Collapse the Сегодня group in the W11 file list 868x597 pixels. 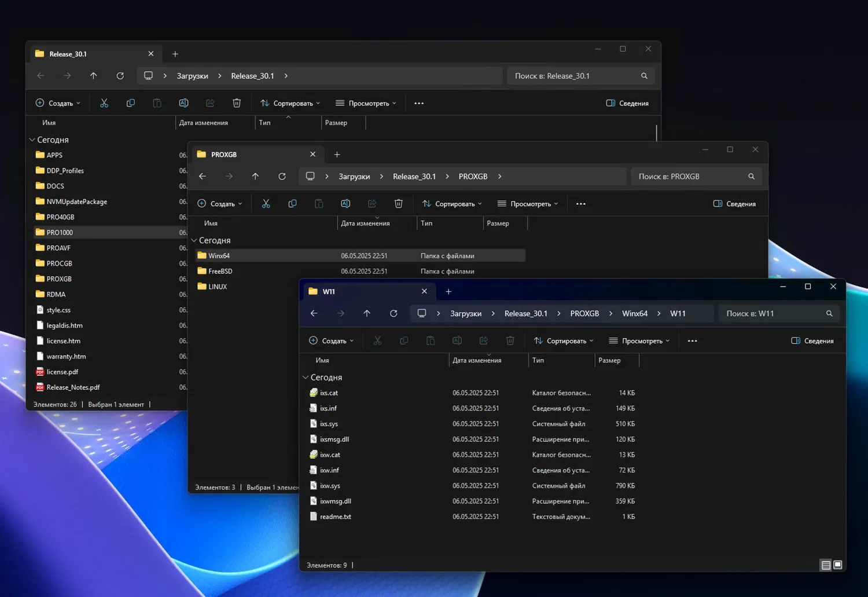(x=306, y=378)
